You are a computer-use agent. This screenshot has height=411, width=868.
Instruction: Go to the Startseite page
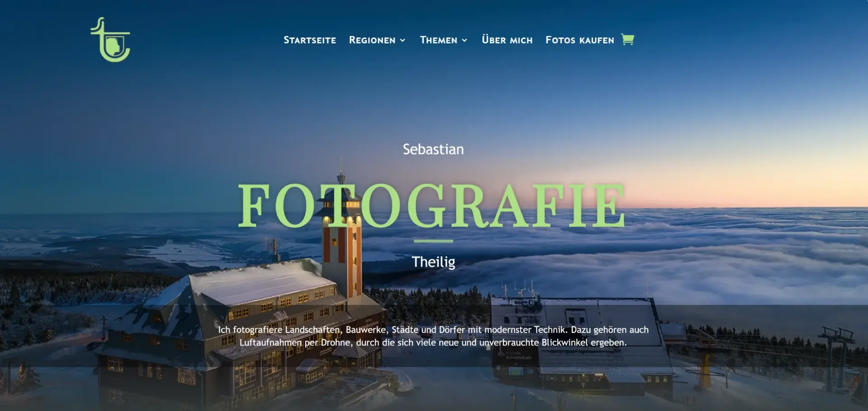(310, 40)
